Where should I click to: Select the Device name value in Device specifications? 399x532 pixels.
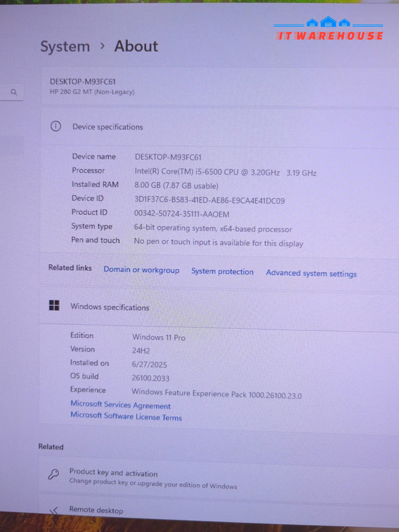click(x=168, y=157)
